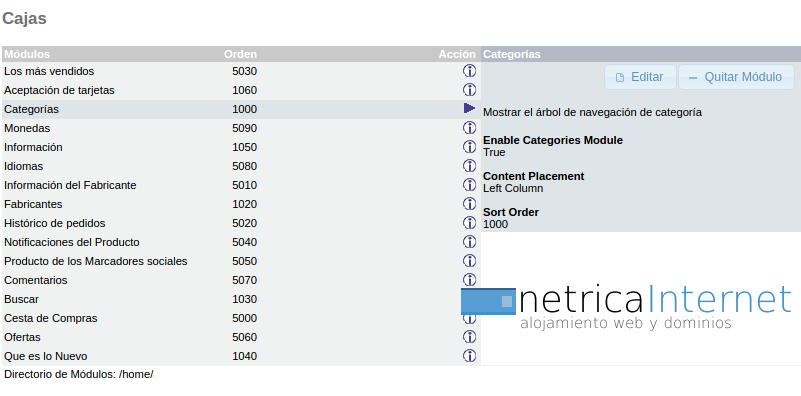Viewport: 801px width, 396px height.
Task: Click info icon for Los más vendidos
Action: pyautogui.click(x=469, y=71)
